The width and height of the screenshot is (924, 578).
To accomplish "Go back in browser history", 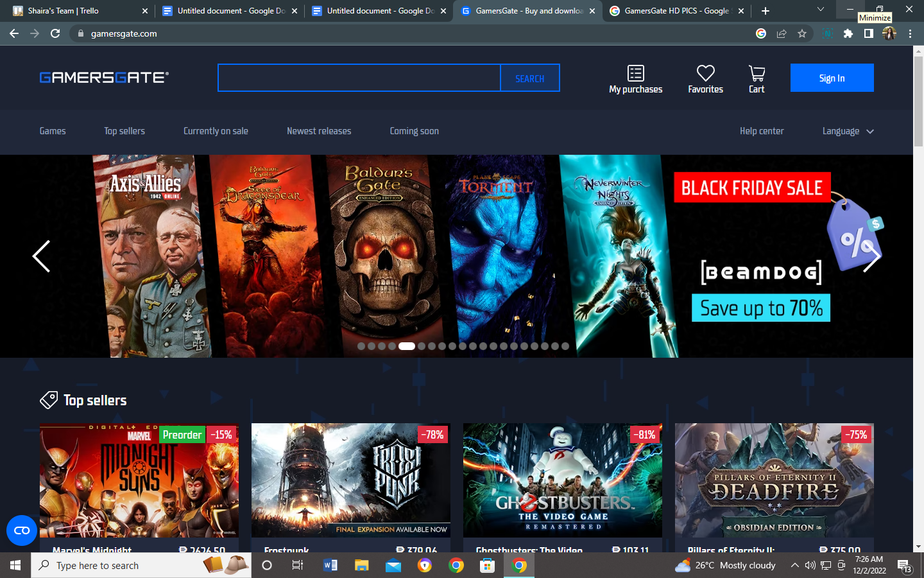I will click(x=14, y=33).
